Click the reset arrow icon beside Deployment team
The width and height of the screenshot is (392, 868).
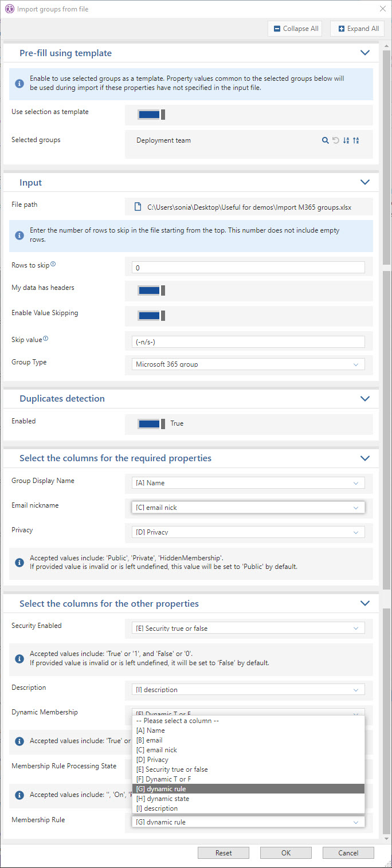(335, 140)
